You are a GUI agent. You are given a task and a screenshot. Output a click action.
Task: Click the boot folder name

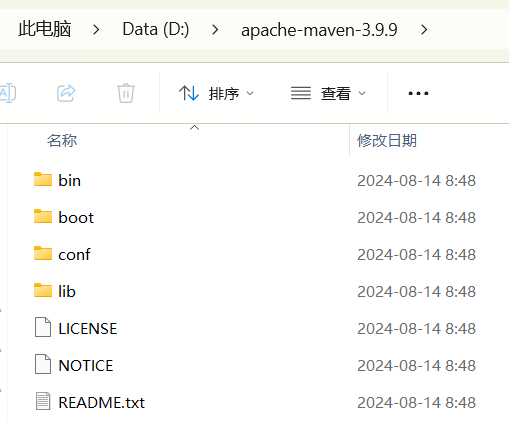pyautogui.click(x=76, y=217)
